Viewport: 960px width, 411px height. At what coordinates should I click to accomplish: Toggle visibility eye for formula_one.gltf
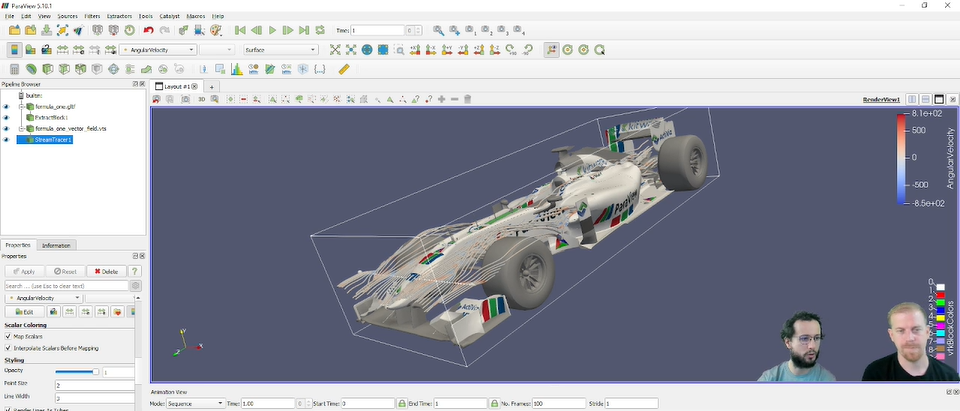5,106
